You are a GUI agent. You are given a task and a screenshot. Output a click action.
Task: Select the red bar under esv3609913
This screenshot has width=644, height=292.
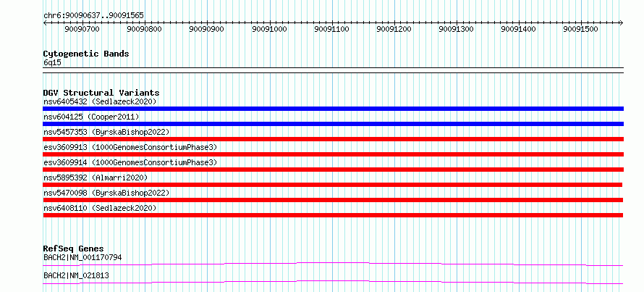tap(333, 154)
